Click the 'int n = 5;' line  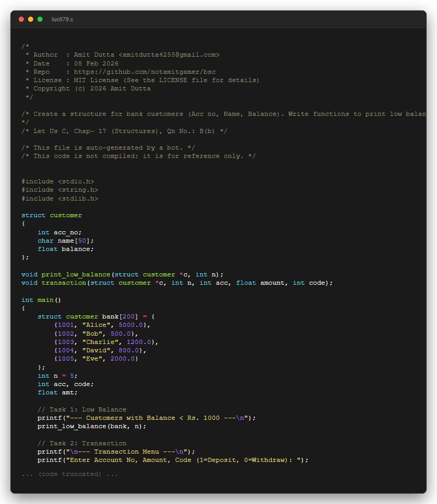coord(58,376)
